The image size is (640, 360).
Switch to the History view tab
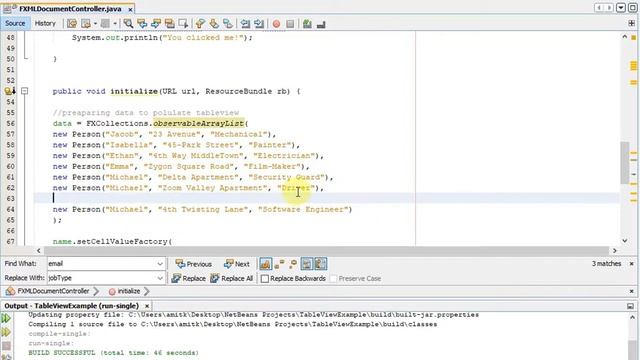coord(45,23)
